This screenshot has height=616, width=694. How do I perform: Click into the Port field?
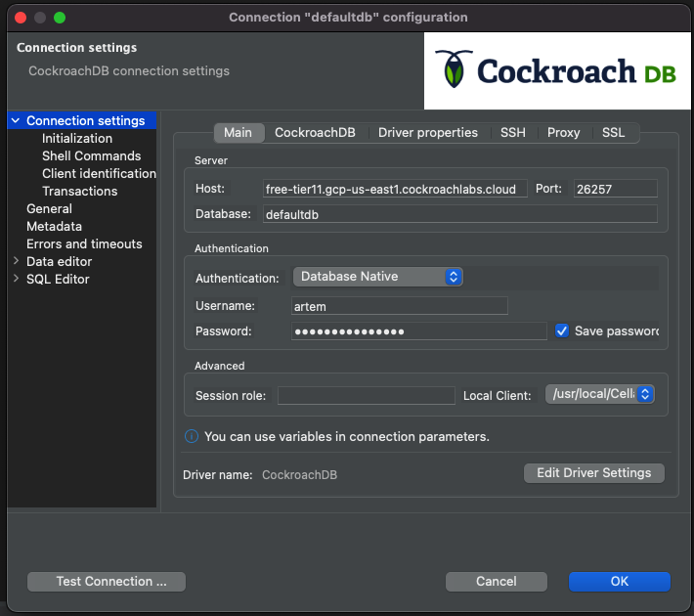tap(615, 189)
